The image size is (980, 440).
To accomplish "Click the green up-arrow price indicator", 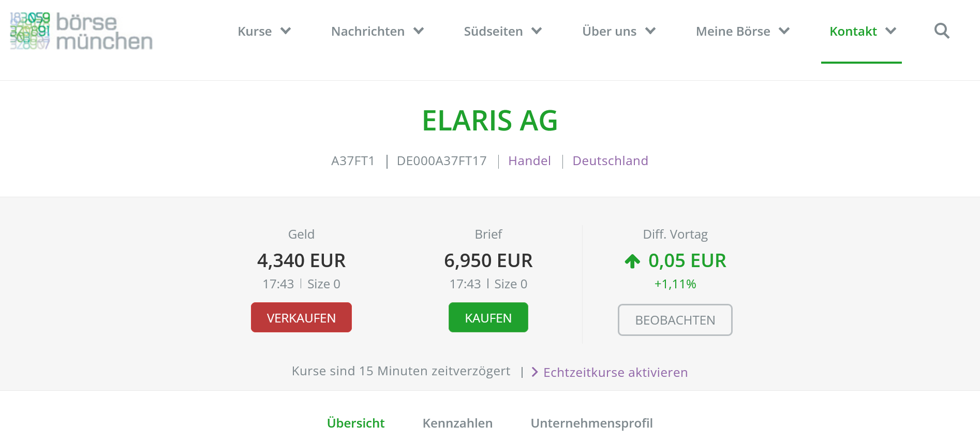I will point(632,261).
